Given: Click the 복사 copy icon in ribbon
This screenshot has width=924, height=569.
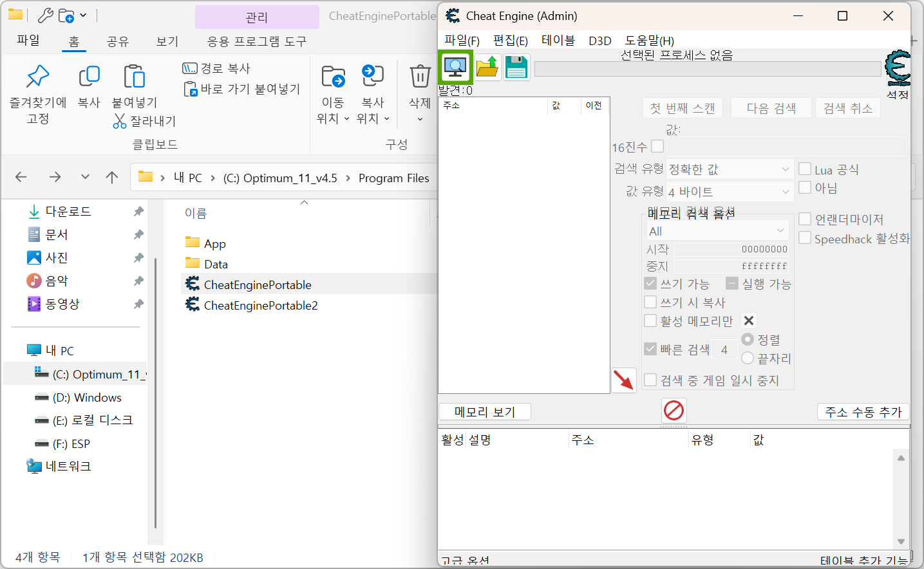Looking at the screenshot, I should pos(89,77).
